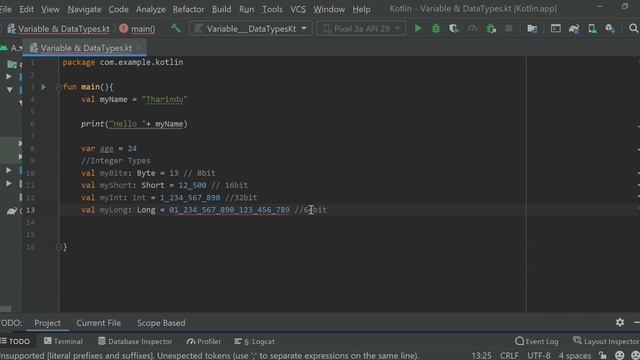Open the Code menu
This screenshot has height=360, width=640.
(x=118, y=9)
